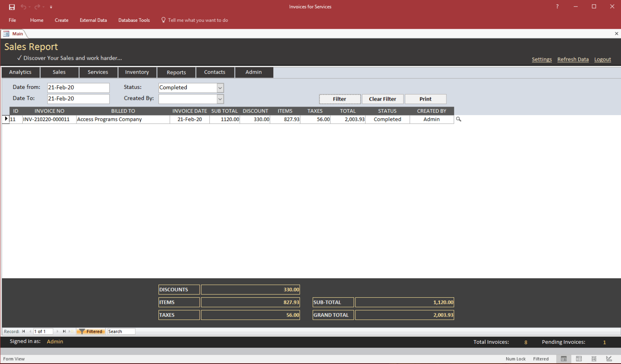Image resolution: width=621 pixels, height=364 pixels.
Task: Open Customize Quick Access Toolbar arrow
Action: (51, 7)
